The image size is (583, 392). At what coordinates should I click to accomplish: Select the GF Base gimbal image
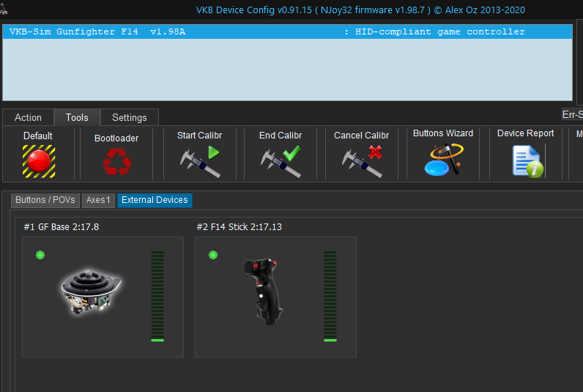pos(91,293)
